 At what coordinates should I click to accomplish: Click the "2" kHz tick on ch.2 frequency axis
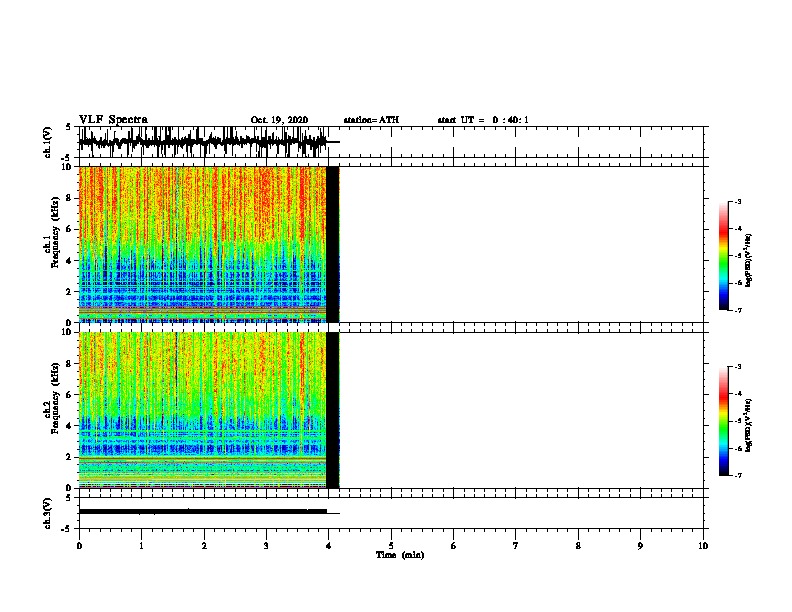click(x=69, y=457)
